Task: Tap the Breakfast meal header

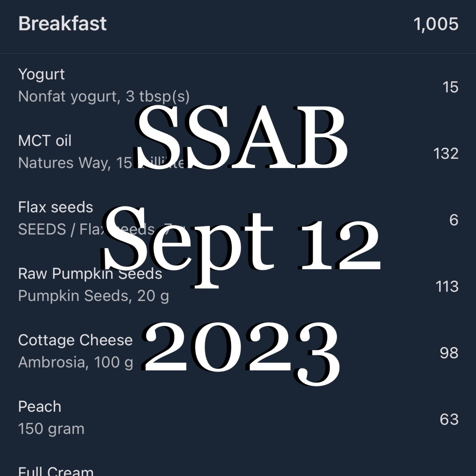Action: [x=62, y=24]
